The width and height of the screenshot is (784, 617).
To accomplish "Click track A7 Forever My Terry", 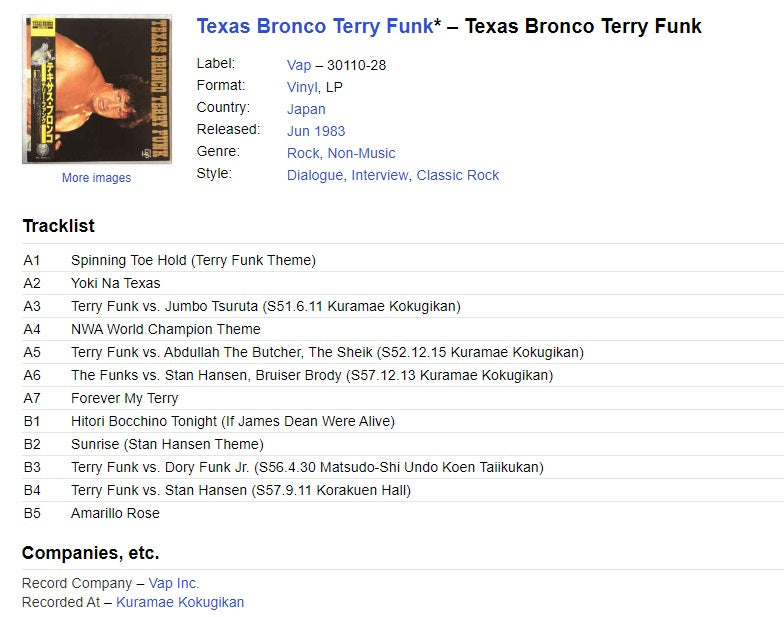I will tap(124, 398).
